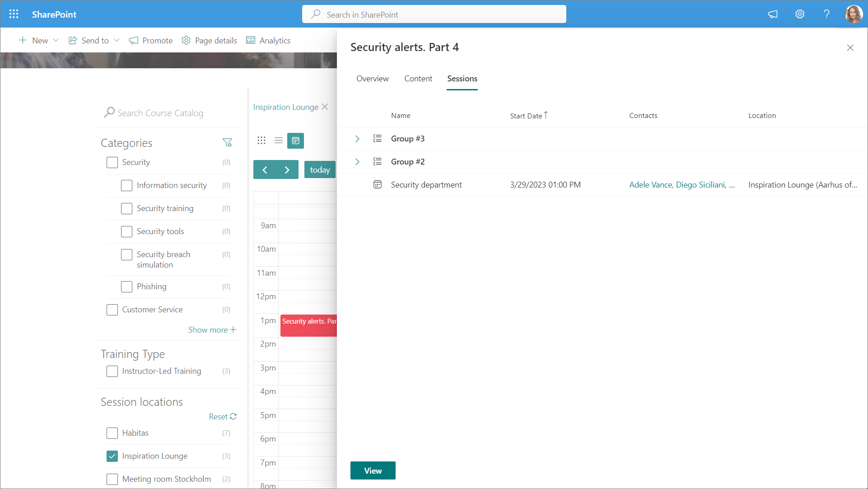Image resolution: width=868 pixels, height=489 pixels.
Task: Switch to the Overview tab
Action: pos(372,79)
